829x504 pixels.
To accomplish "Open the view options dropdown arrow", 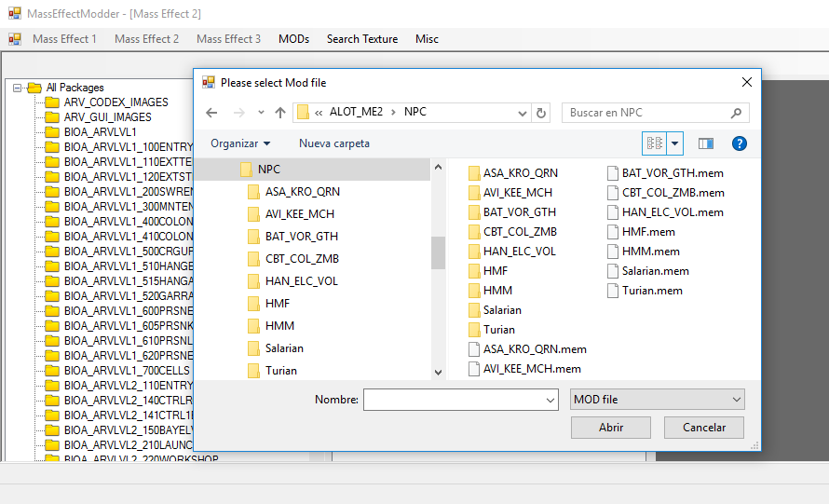I will coord(674,143).
